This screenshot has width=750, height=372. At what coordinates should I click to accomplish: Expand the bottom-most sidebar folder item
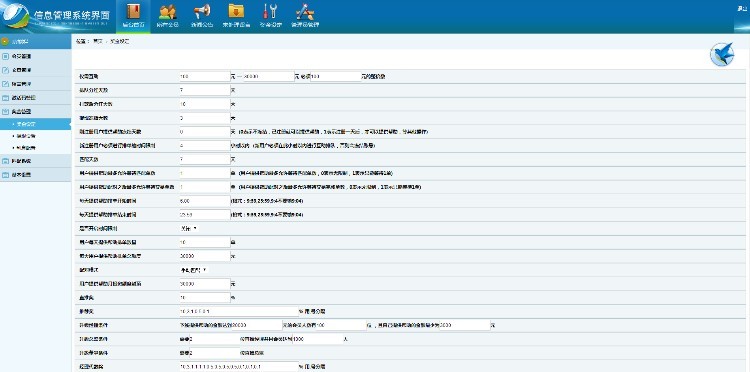click(x=35, y=175)
